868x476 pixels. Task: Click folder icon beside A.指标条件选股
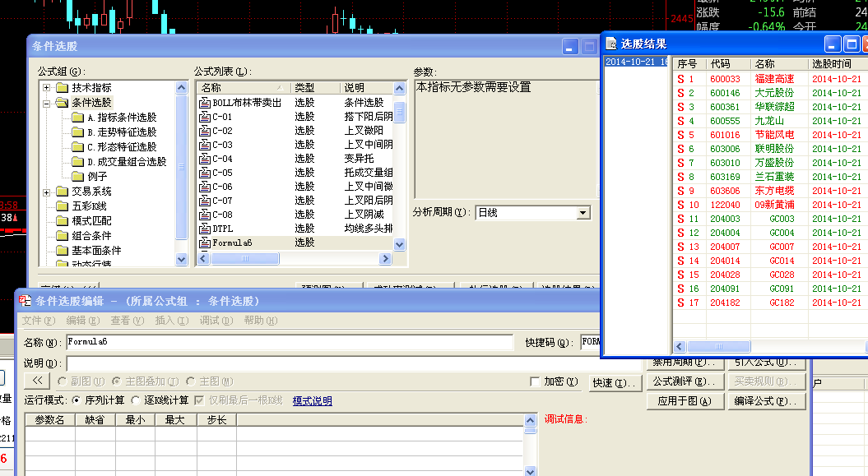pyautogui.click(x=77, y=118)
